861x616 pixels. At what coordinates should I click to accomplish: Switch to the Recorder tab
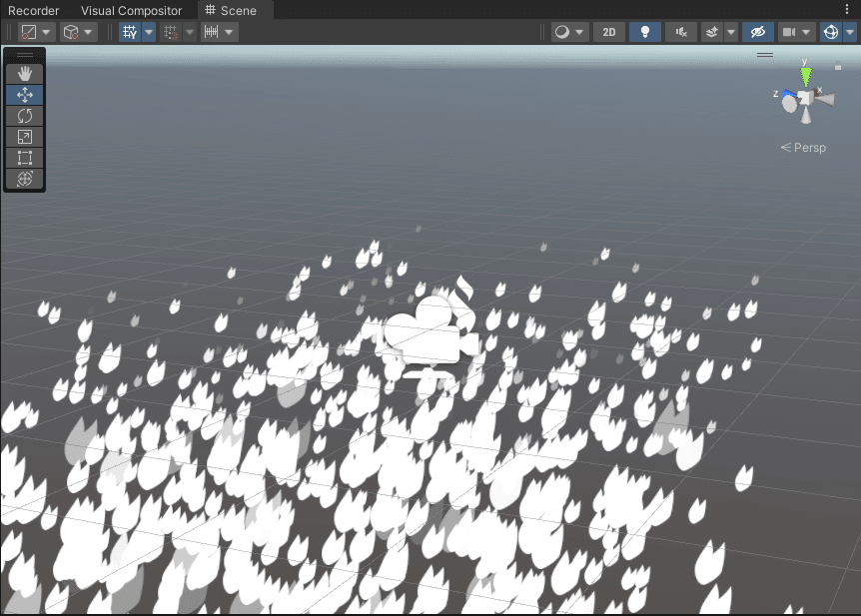[34, 10]
